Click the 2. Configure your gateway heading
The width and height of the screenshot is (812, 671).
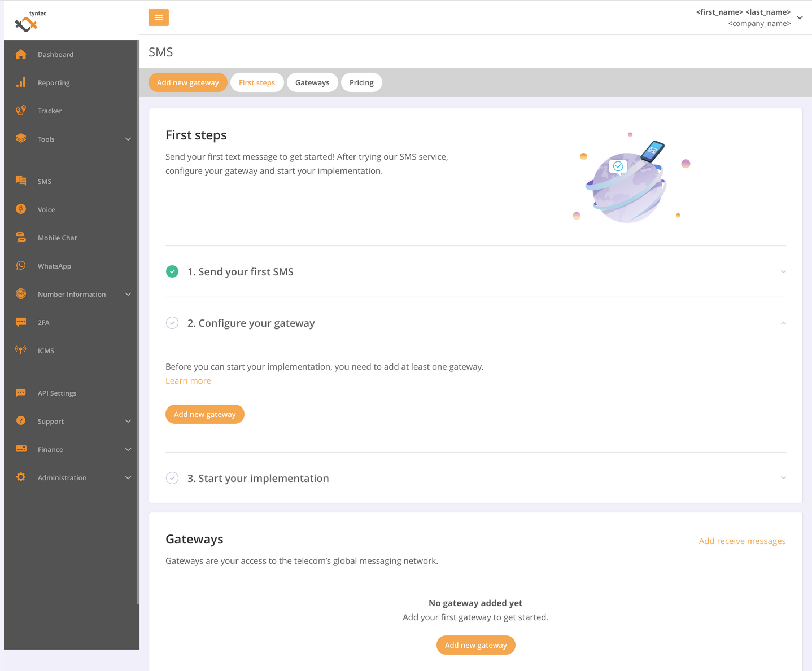251,323
